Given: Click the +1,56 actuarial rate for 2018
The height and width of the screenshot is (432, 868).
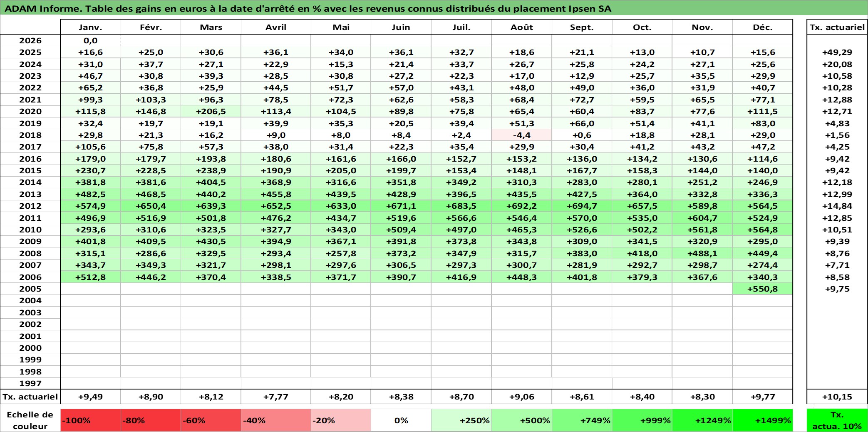Looking at the screenshot, I should coord(837,135).
